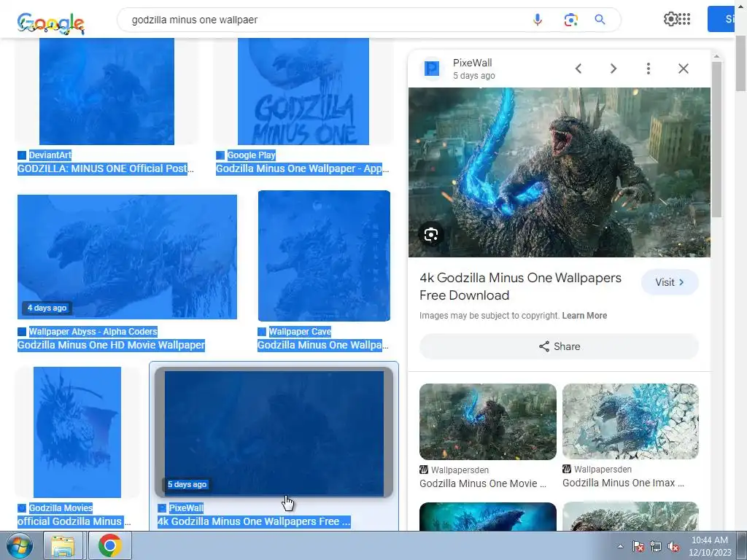Expand hidden system tray icons

[x=620, y=546]
